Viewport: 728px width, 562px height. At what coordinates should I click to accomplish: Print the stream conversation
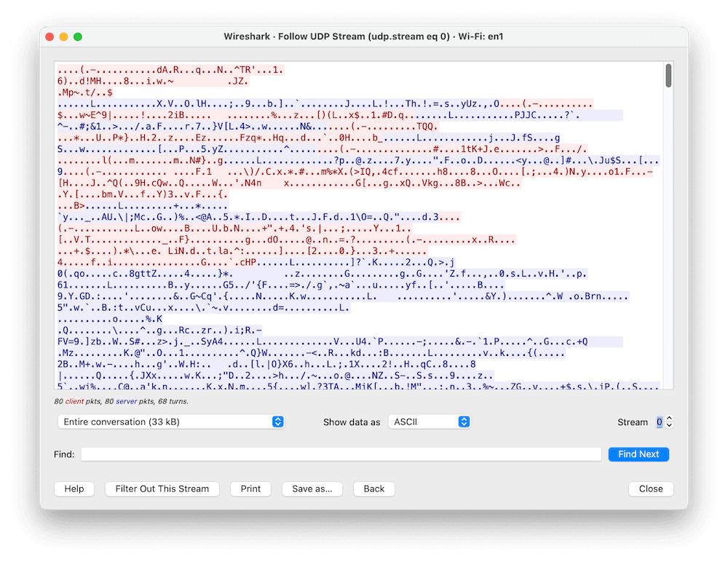click(250, 488)
